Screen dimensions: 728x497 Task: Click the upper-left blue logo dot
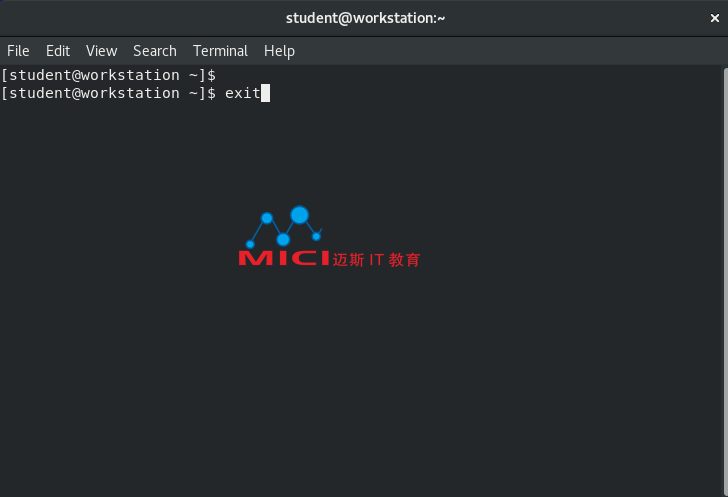click(x=267, y=218)
